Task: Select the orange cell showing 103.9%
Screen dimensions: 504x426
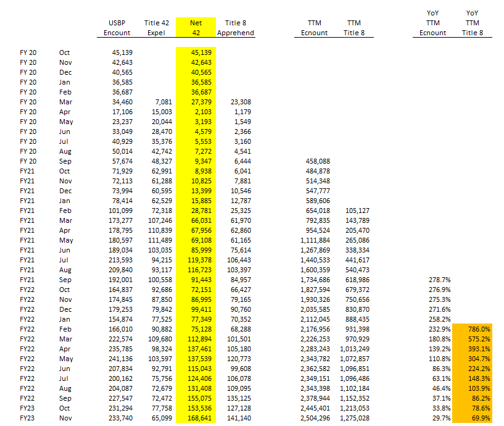Action: pyautogui.click(x=472, y=388)
